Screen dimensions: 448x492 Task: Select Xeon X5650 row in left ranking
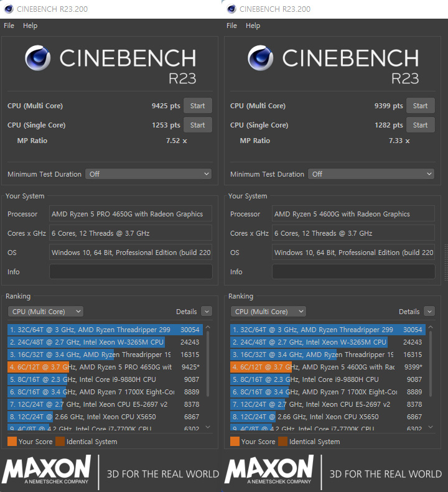point(105,417)
